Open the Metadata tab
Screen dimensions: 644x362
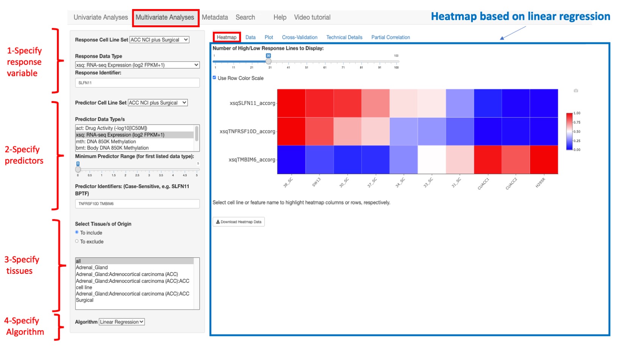pos(215,17)
